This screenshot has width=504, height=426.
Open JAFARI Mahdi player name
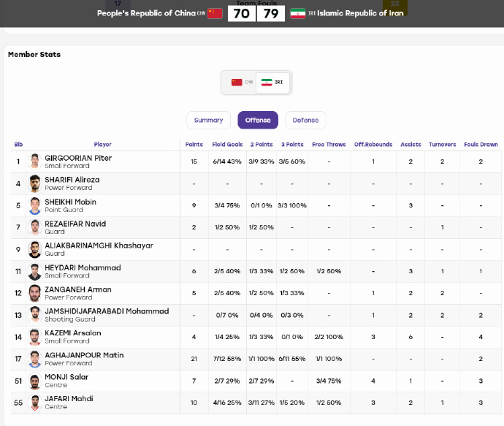click(69, 399)
